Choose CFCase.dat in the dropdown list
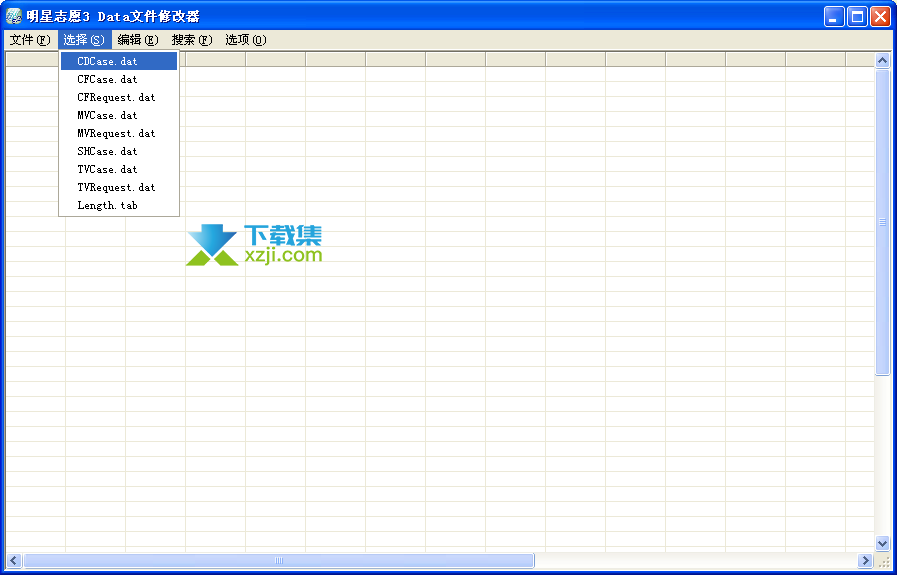 point(119,79)
